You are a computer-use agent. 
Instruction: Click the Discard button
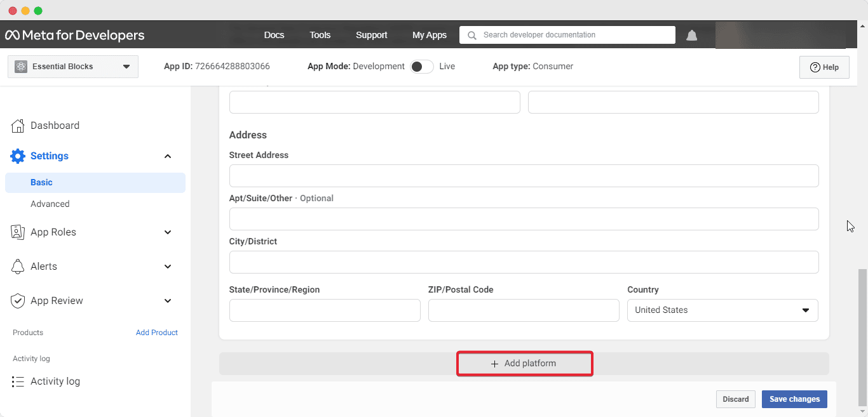point(736,399)
